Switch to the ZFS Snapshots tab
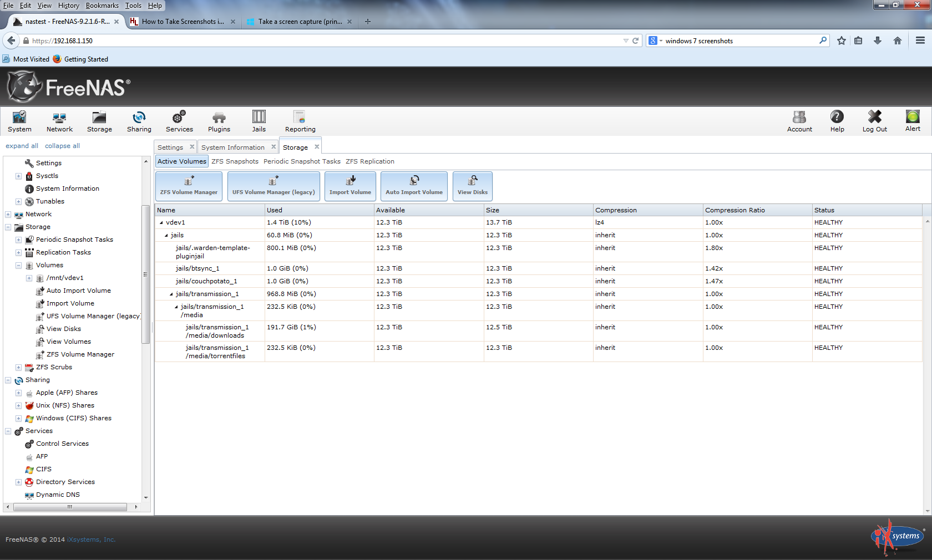932x560 pixels. coord(235,161)
